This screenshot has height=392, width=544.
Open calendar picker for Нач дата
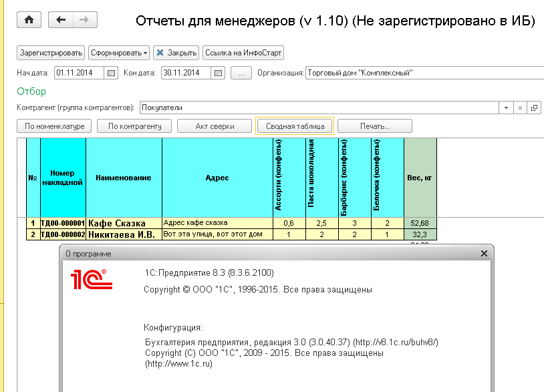111,73
